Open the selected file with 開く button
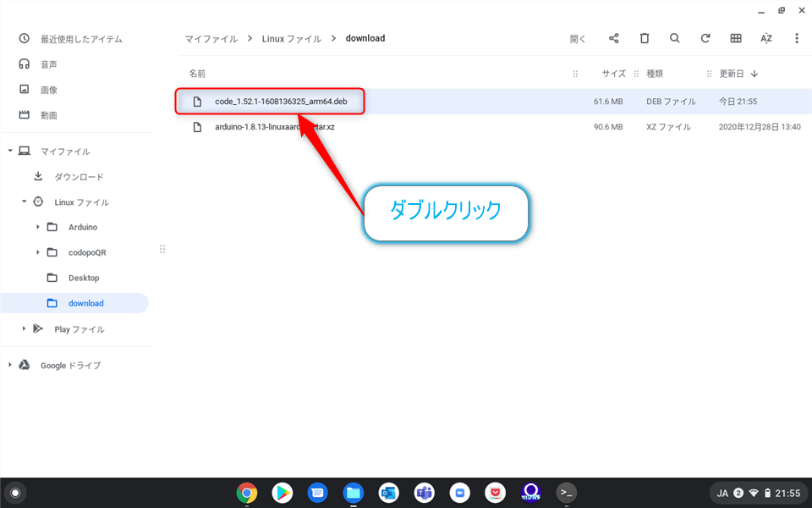The height and width of the screenshot is (508, 812). click(578, 39)
